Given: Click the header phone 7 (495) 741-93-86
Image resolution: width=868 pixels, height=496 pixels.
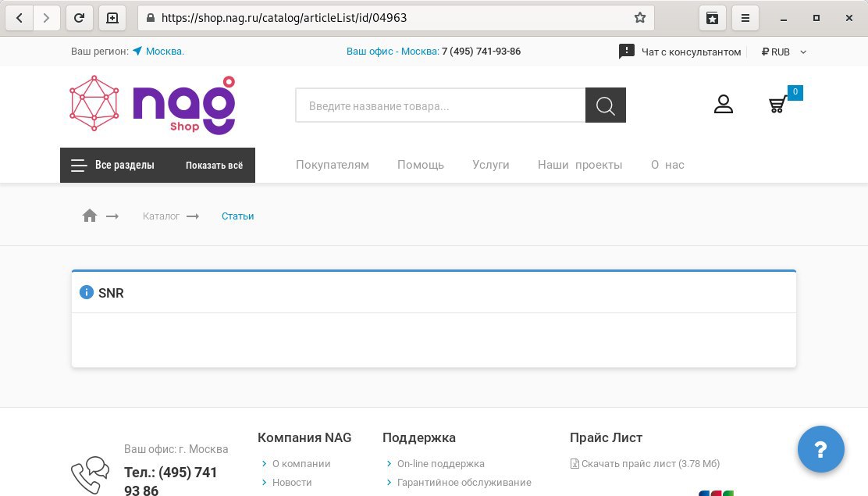Looking at the screenshot, I should pos(481,51).
